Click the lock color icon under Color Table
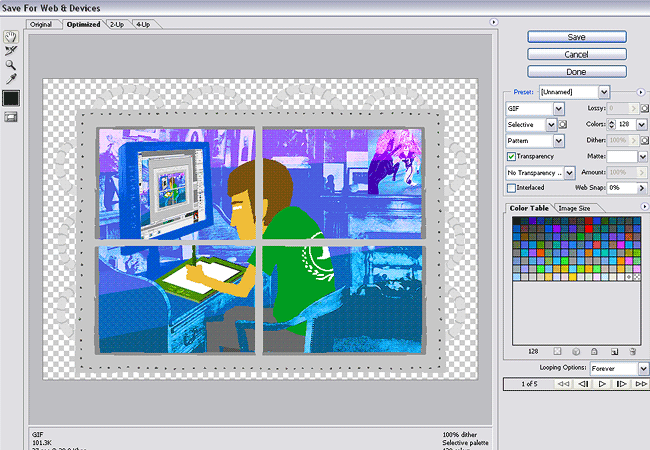This screenshot has width=650, height=450. point(595,352)
